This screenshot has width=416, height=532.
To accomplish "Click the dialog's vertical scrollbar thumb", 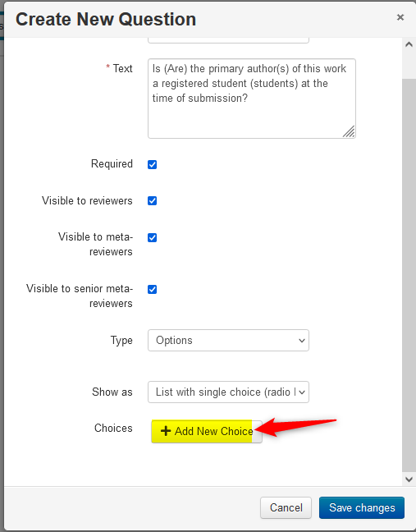I will click(x=409, y=275).
